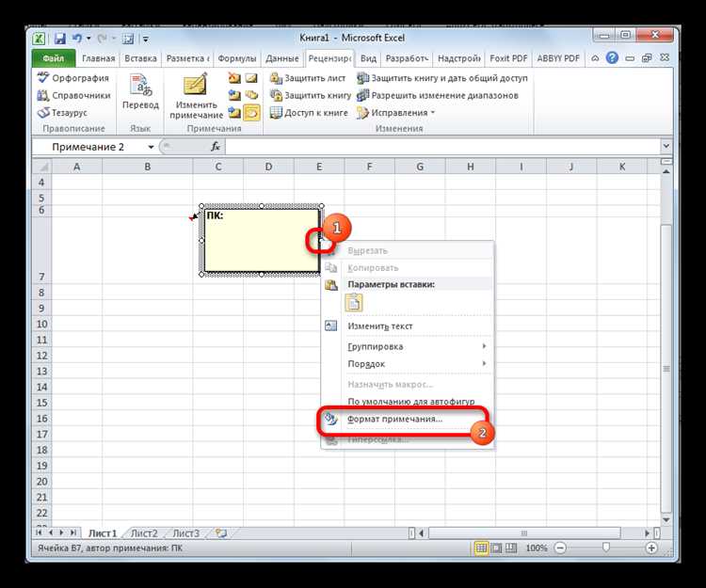Expand the Исправления track changes dropdown
Viewport: 706px width, 588px height.
[433, 113]
